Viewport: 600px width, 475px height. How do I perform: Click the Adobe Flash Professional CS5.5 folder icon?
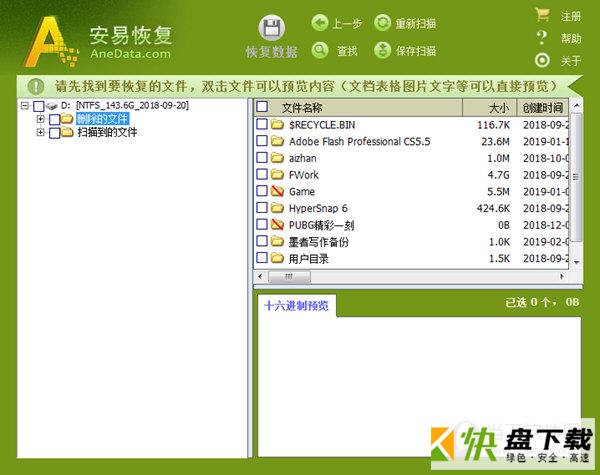[277, 141]
